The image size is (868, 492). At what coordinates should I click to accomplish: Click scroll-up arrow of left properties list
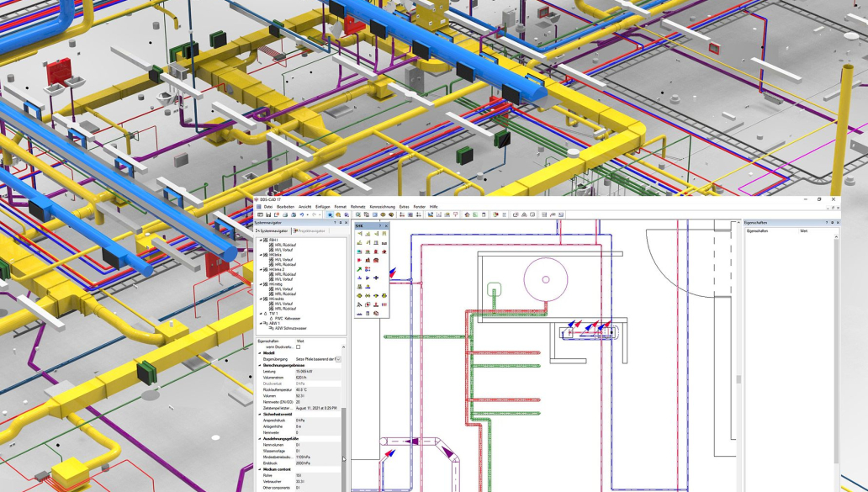point(344,347)
